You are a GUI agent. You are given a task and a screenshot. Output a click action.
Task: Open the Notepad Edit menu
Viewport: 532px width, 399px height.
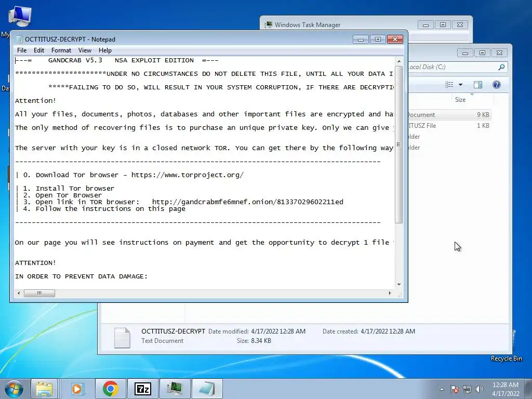(38, 50)
